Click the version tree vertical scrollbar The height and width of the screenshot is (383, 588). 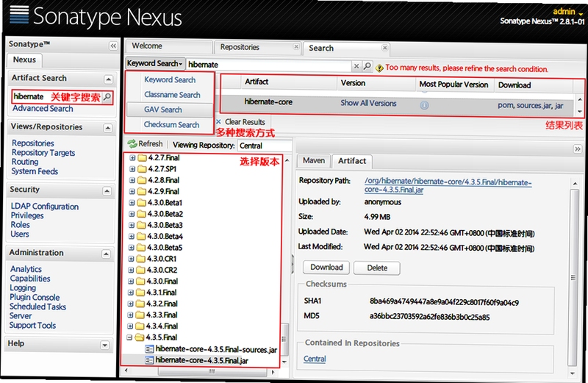point(285,339)
